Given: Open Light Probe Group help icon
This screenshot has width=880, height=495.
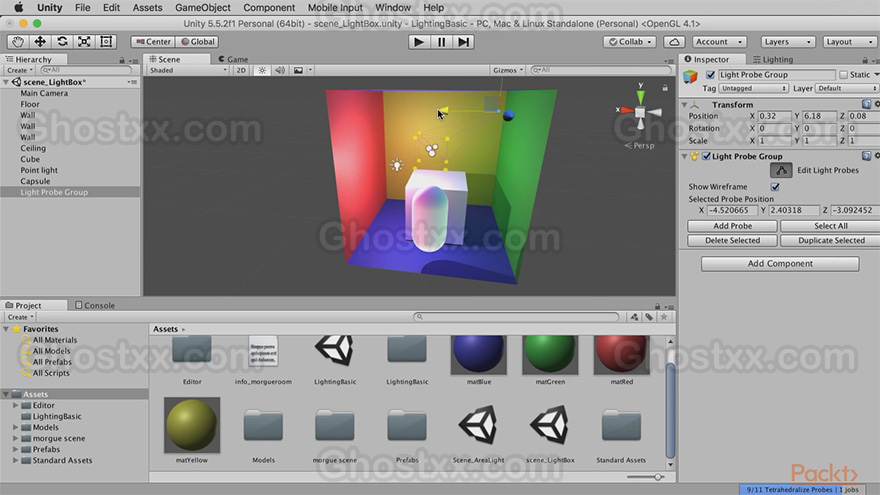Looking at the screenshot, I should click(866, 156).
